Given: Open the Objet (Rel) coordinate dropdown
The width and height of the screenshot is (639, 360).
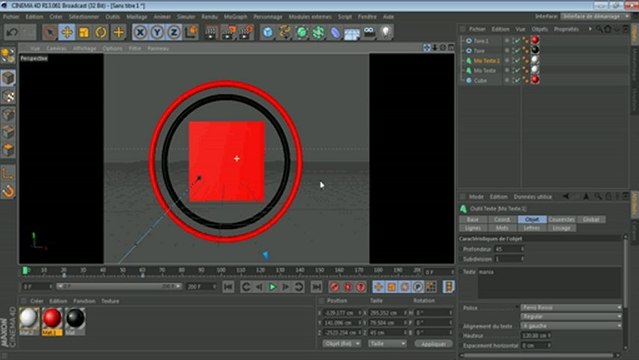Looking at the screenshot, I should point(342,344).
